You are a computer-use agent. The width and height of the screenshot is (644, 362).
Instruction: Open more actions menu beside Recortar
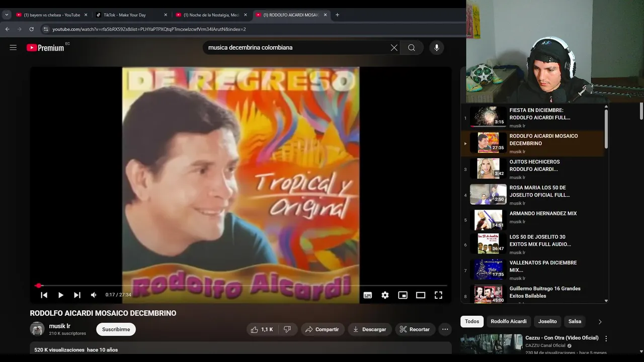445,329
